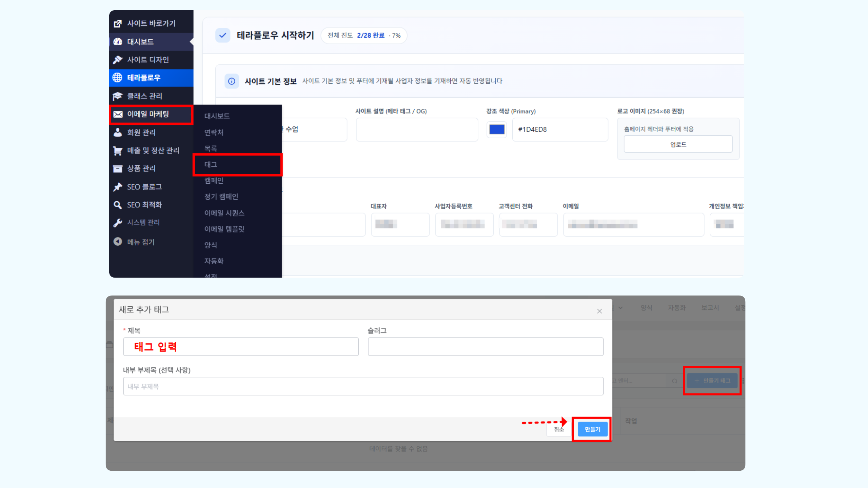Open the 태그 submenu item

click(237, 164)
